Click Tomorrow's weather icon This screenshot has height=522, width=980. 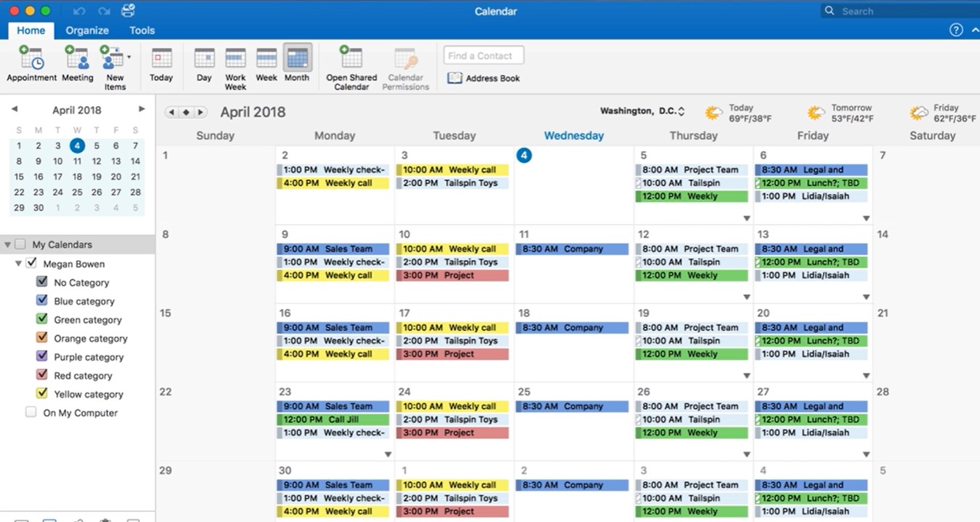coord(816,113)
